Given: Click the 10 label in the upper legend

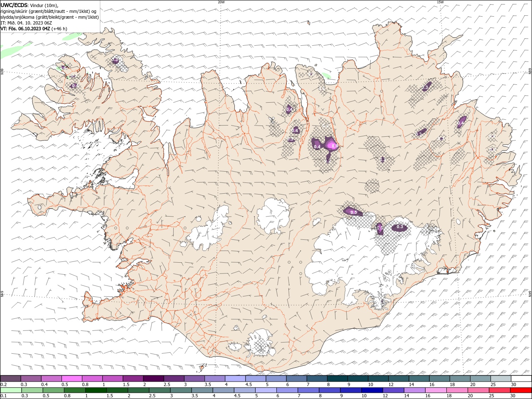Looking at the screenshot, I should click(x=370, y=384).
